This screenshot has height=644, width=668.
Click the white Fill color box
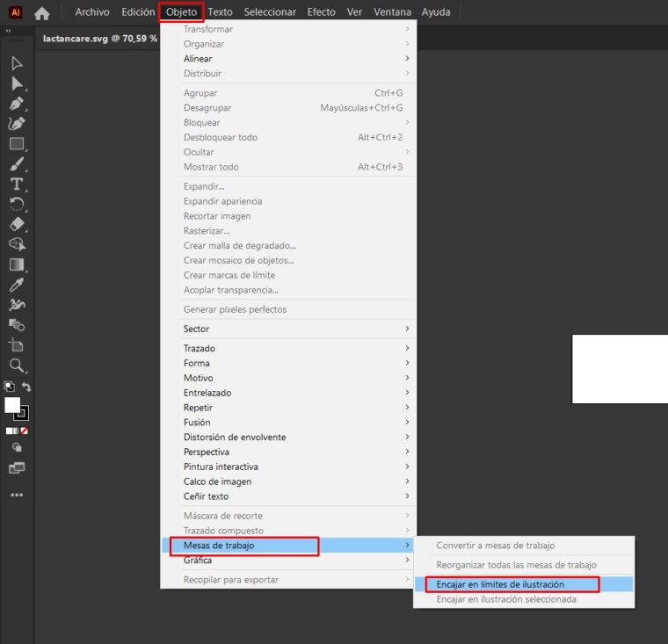pos(12,405)
